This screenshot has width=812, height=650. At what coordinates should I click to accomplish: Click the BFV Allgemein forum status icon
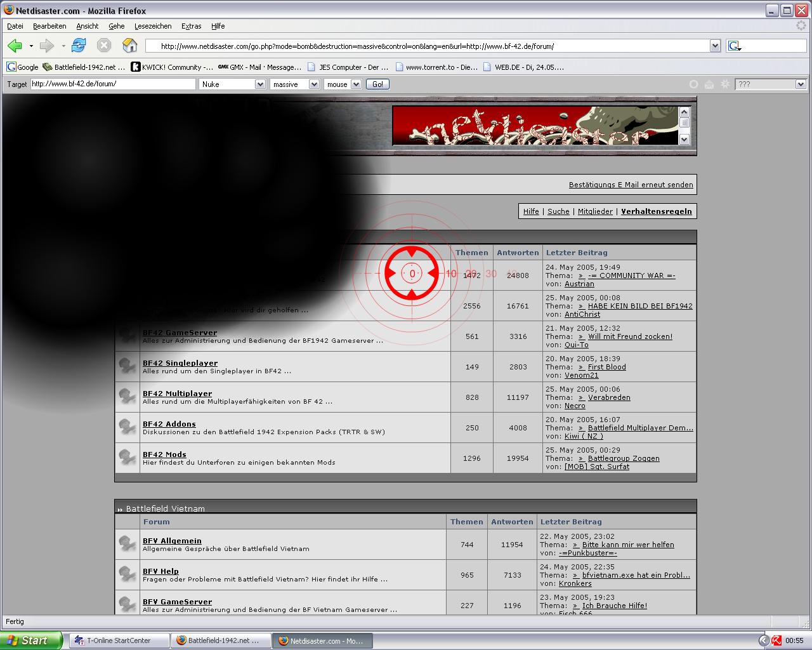click(128, 544)
